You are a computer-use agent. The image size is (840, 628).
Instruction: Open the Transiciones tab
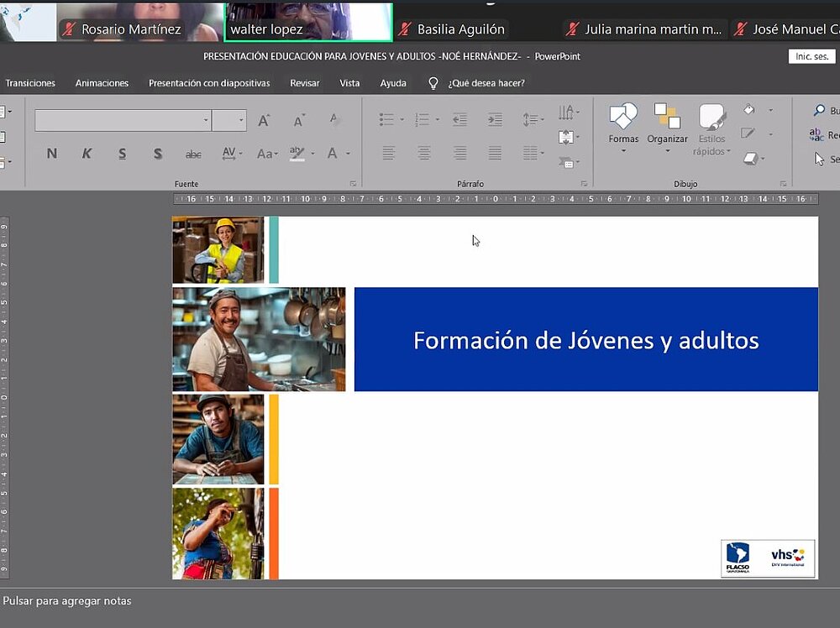click(x=30, y=83)
